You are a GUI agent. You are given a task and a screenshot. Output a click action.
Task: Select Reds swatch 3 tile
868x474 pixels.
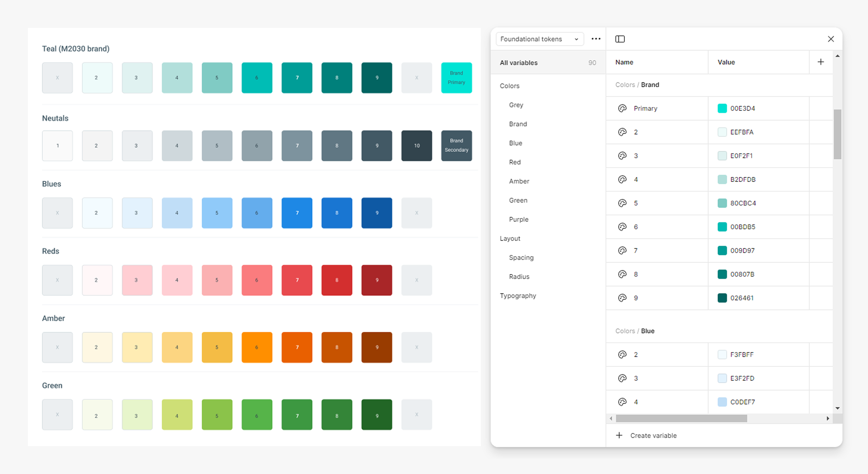(137, 281)
